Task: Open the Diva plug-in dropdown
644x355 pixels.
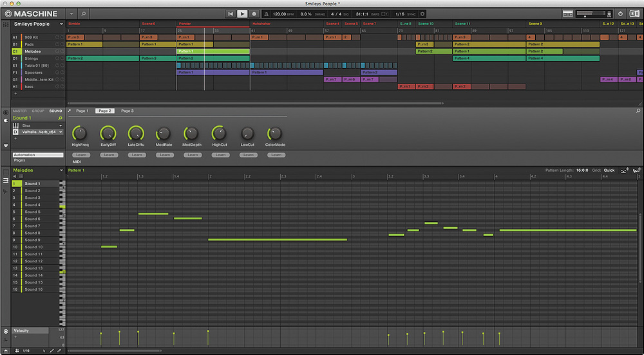Action: [61, 125]
